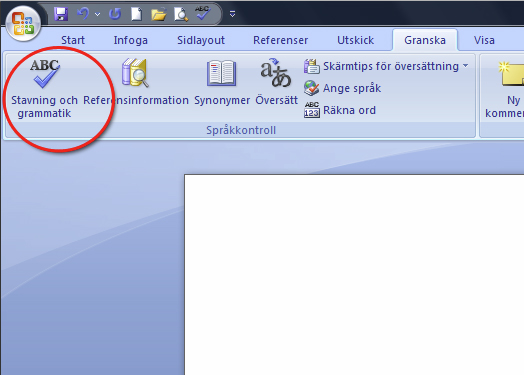Launch print preview magnifier icon
The width and height of the screenshot is (524, 375).
point(181,14)
